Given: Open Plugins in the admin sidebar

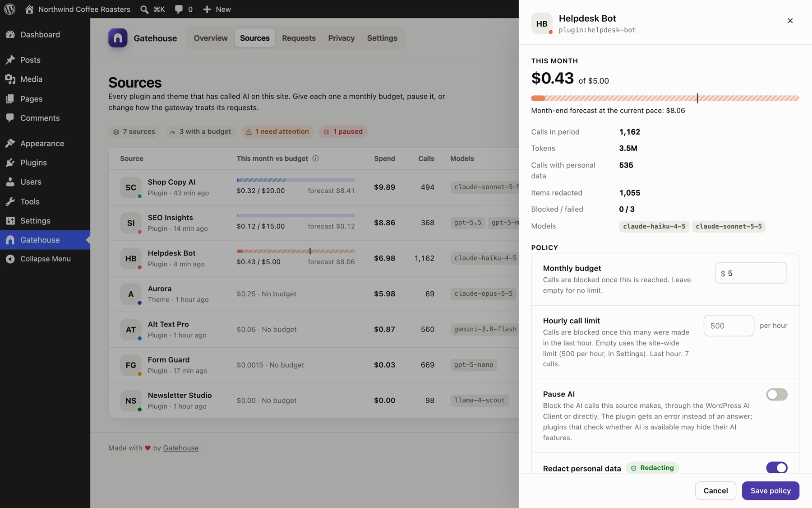Looking at the screenshot, I should pos(45,163).
